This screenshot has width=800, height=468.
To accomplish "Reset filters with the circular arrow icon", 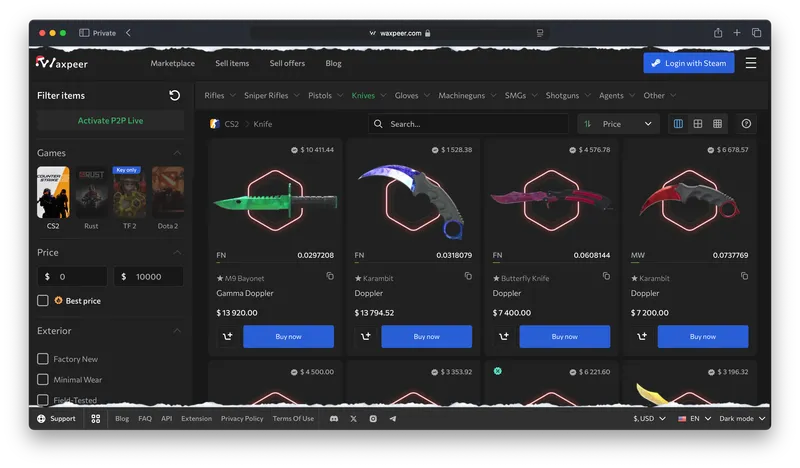I will [174, 95].
